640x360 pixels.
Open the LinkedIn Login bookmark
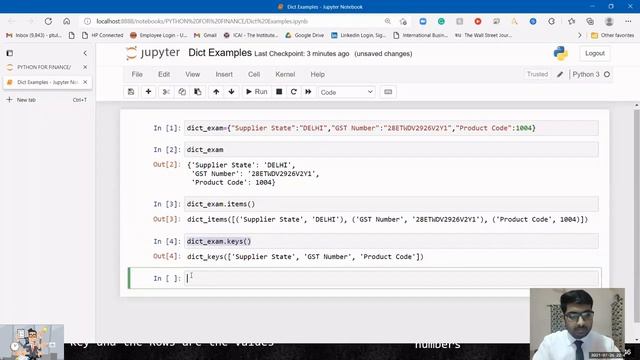pyautogui.click(x=358, y=36)
